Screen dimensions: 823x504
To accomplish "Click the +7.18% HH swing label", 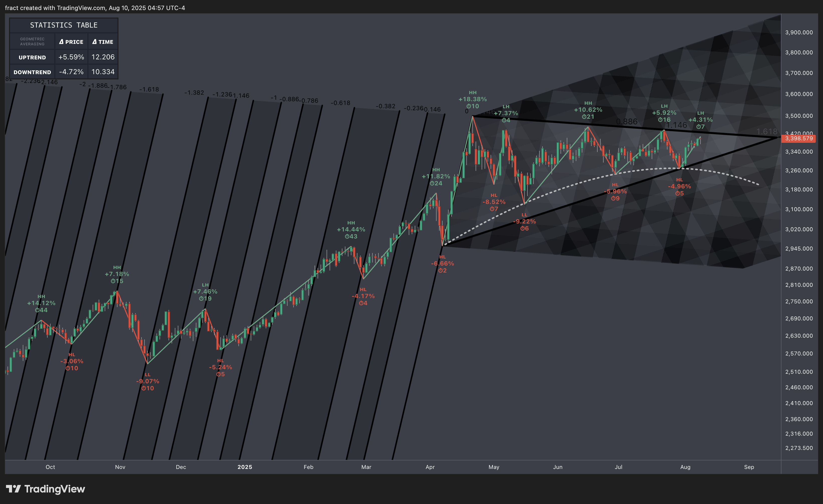I will click(x=117, y=274).
